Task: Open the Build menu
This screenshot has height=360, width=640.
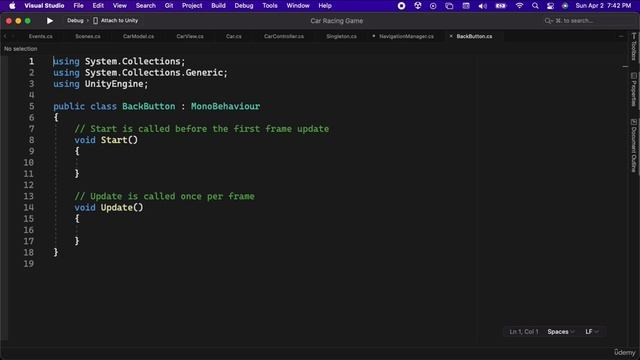Action: point(218,6)
